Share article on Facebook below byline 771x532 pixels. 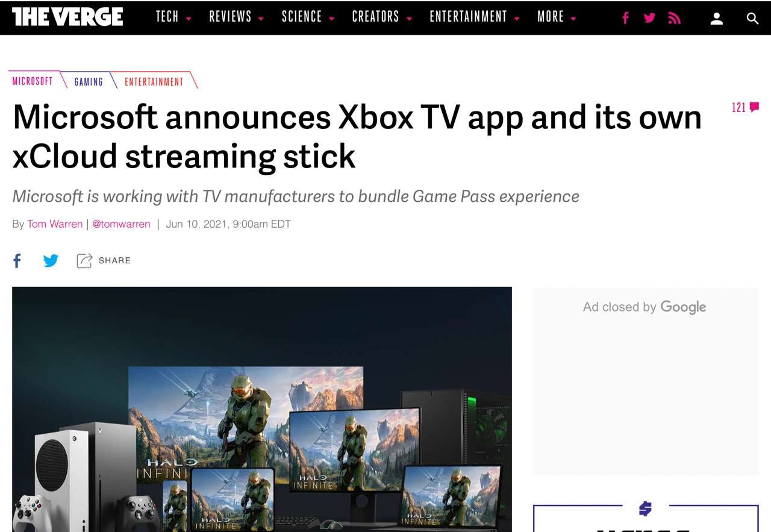(17, 260)
